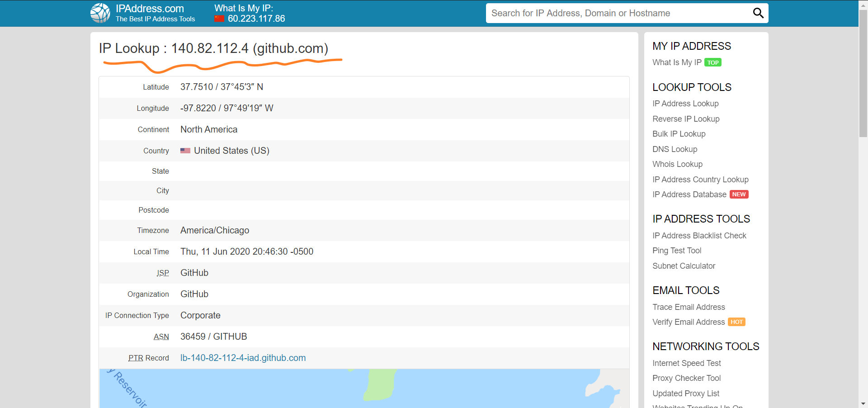
Task: Click the PTR Record label
Action: tap(148, 358)
